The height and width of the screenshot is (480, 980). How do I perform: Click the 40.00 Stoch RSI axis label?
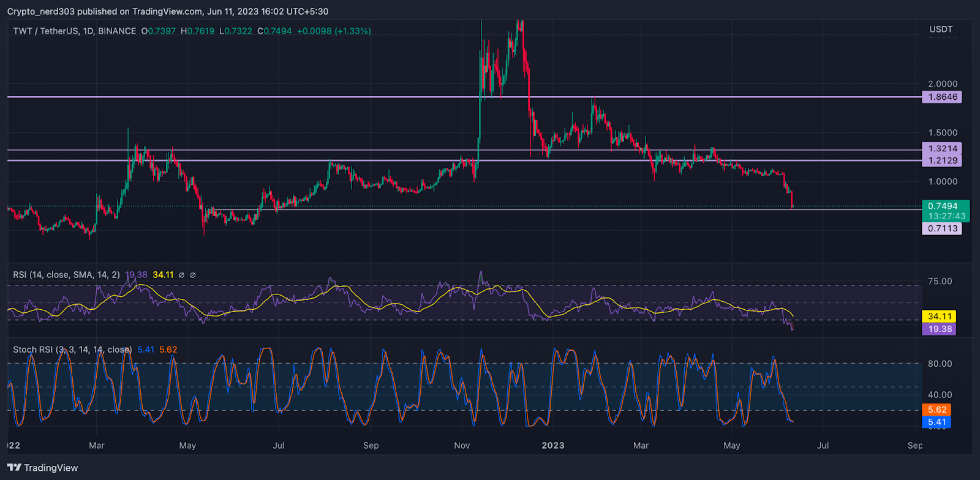tap(940, 395)
